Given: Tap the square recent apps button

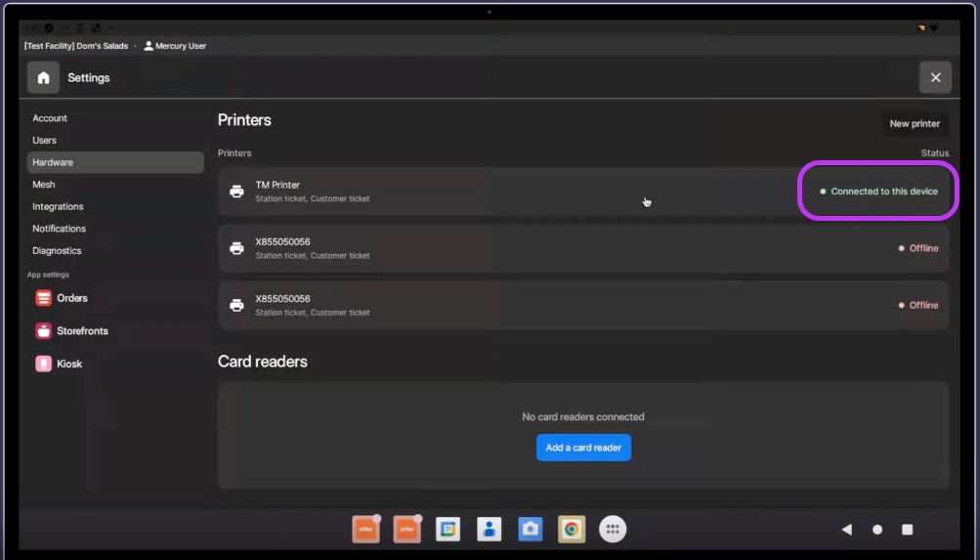Looking at the screenshot, I should [907, 530].
